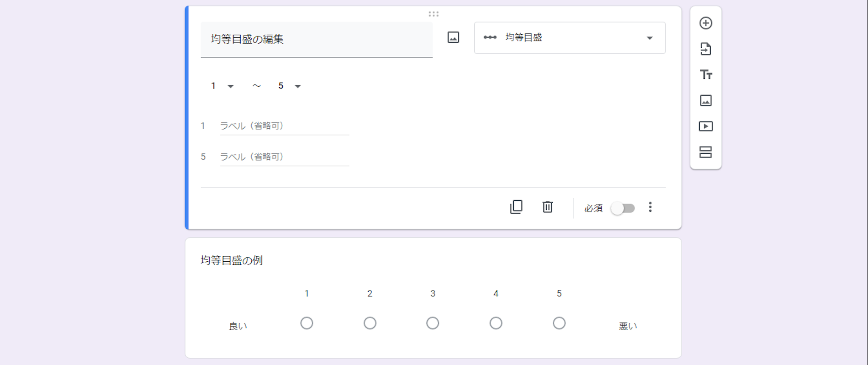
Task: Open the 均等目盛 question type dropdown
Action: click(569, 38)
